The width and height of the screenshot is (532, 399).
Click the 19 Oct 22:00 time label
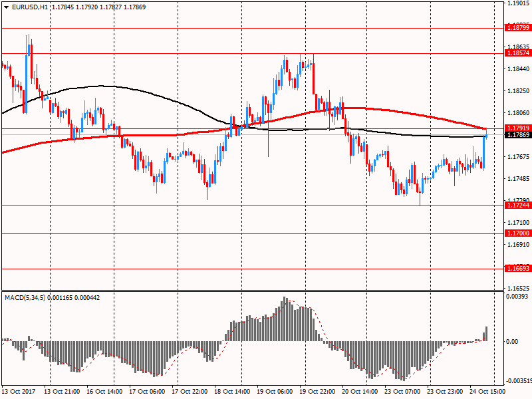pyautogui.click(x=318, y=392)
